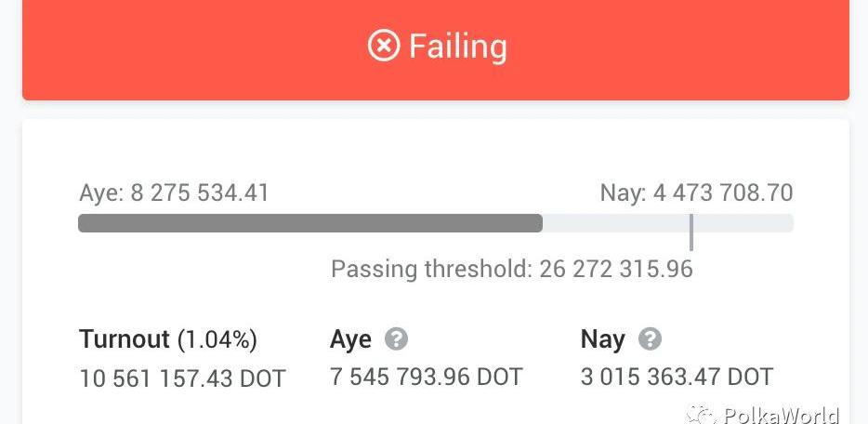Viewport: 868px width, 424px height.
Task: Click the Nay: 4 473 708.70 label above bar
Action: tap(696, 193)
